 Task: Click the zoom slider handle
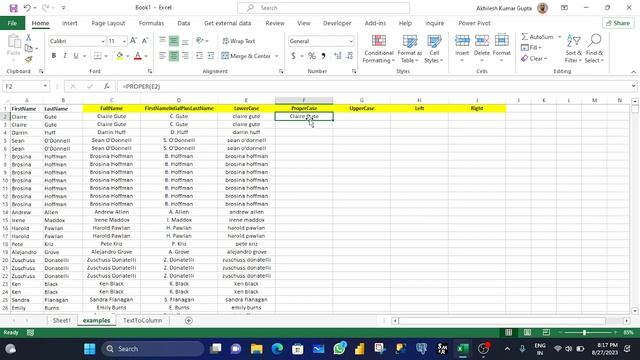coord(584,333)
